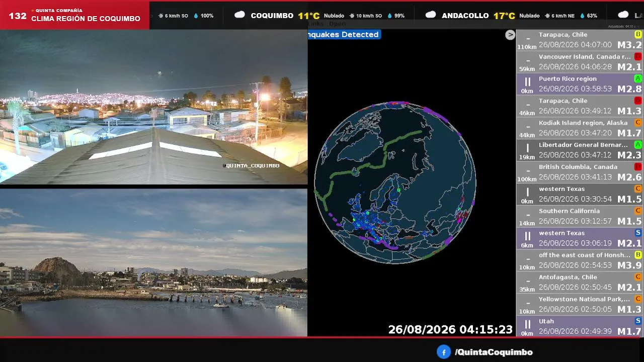Click the 'nquakes Detected' header
The width and height of the screenshot is (644, 362).
[x=344, y=35]
